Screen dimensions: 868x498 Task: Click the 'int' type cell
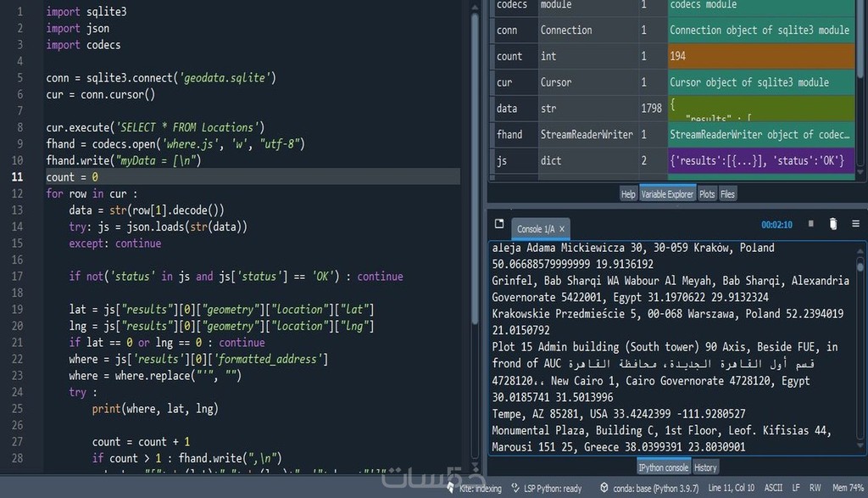588,56
